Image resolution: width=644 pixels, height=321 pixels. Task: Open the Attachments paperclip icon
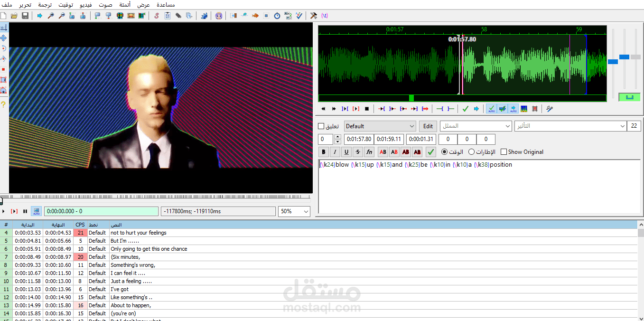click(178, 16)
